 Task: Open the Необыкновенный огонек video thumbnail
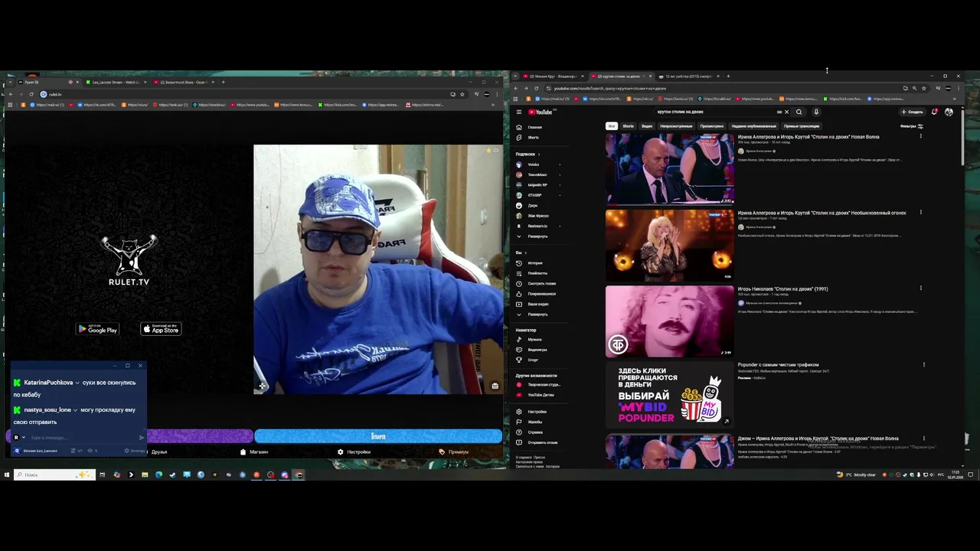point(670,246)
